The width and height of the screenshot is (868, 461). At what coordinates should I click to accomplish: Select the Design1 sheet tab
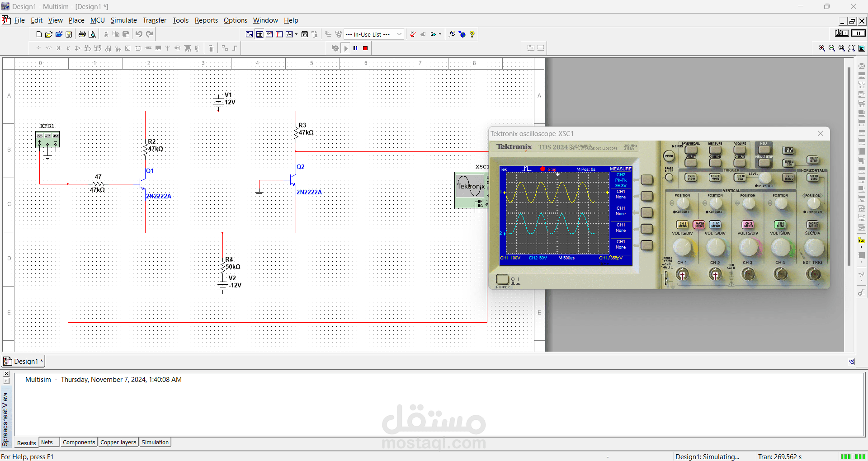point(24,362)
